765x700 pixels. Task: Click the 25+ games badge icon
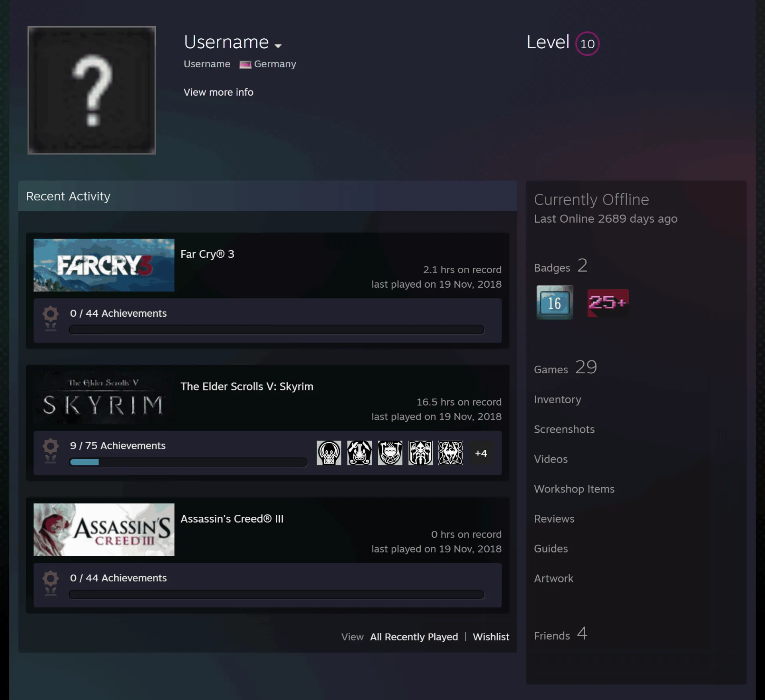point(608,303)
